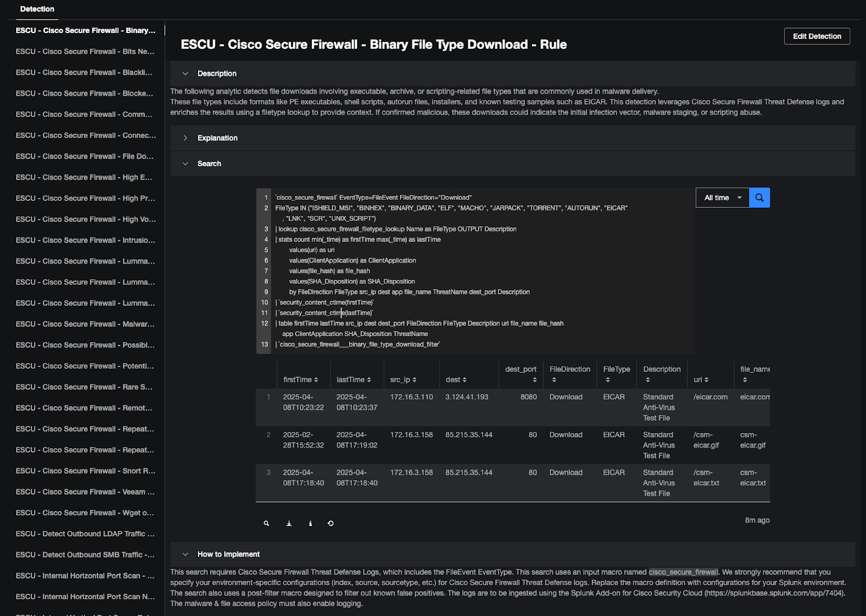Click the /csm-eicar.txt uri cell
This screenshot has height=616, width=866.
(x=706, y=477)
